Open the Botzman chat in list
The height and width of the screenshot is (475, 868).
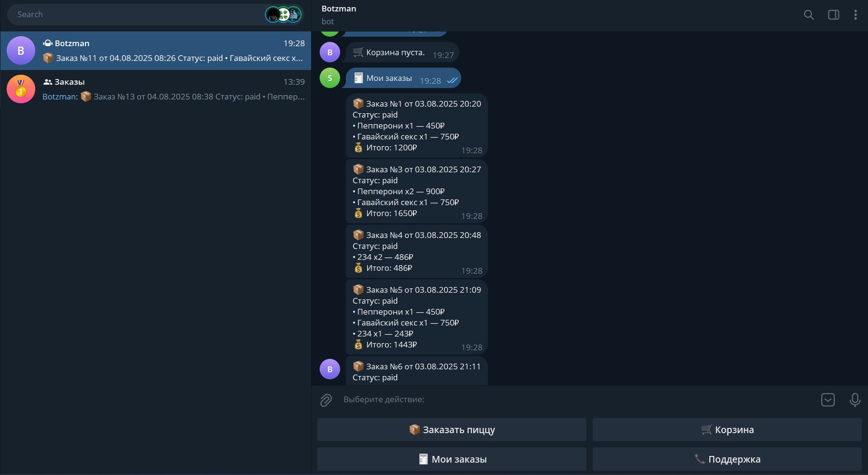point(156,50)
